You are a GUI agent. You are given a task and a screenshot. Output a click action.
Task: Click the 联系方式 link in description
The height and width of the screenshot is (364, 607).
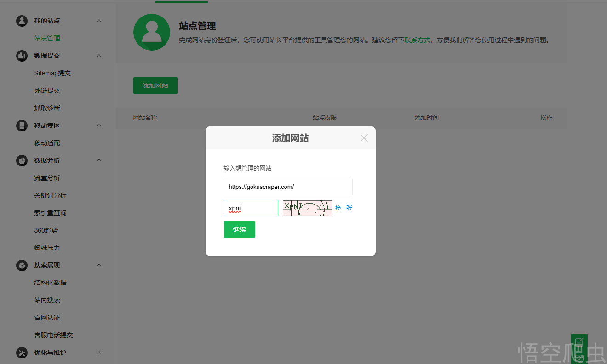tap(417, 40)
